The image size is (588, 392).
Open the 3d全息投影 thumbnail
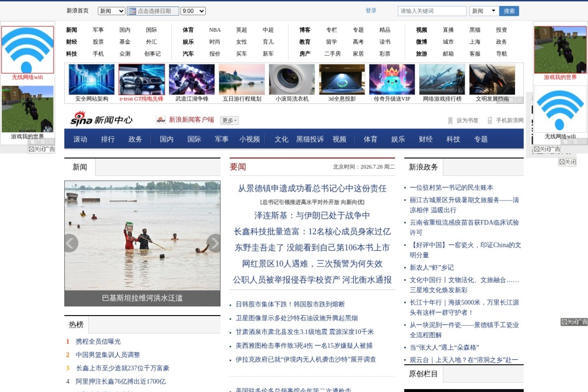[342, 79]
